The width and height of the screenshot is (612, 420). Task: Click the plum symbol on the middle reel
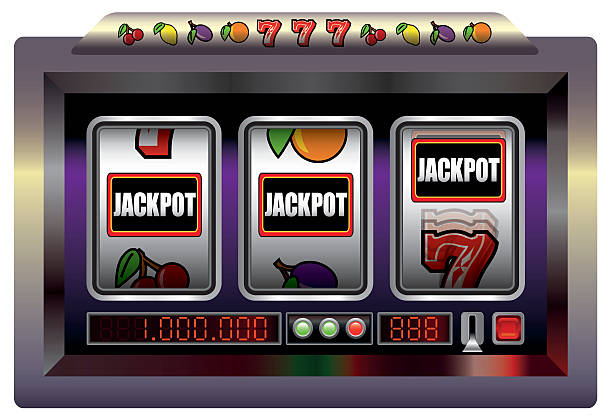306,273
